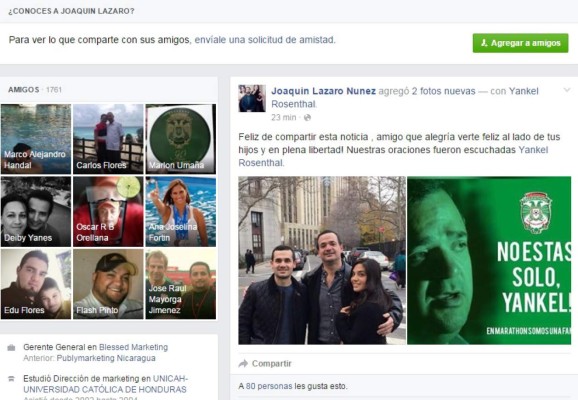
Task: Click 'agregó 2 fotos nuevas' text
Action: pyautogui.click(x=427, y=91)
